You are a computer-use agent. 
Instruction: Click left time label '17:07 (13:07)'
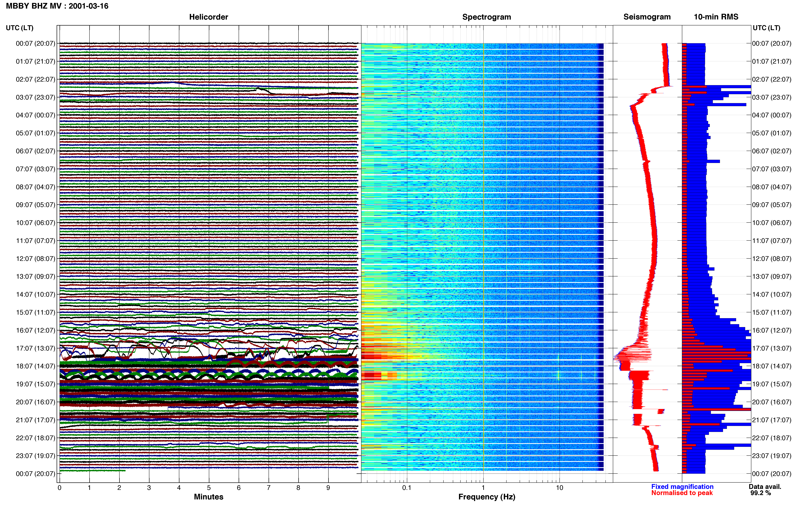tap(36, 348)
